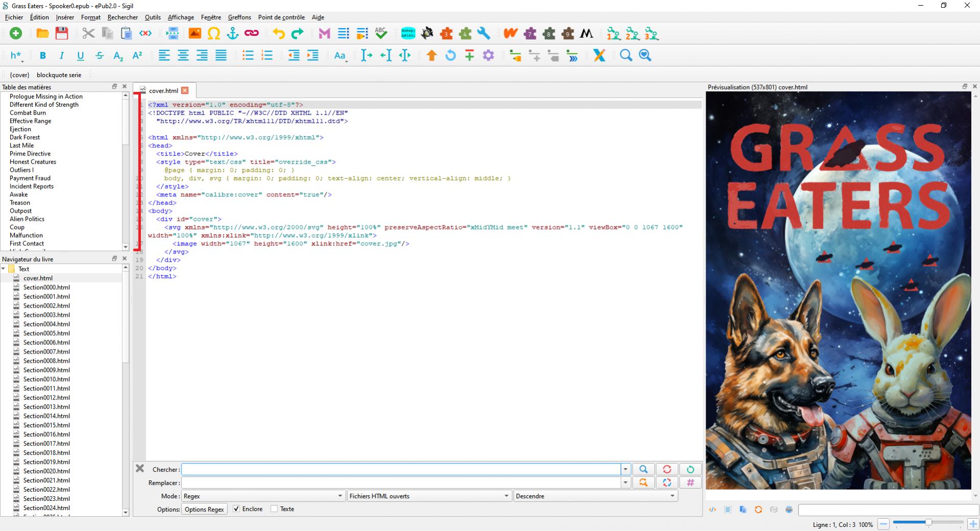Click the green Add new file icon
Screen dimensions: 980x531
(x=16, y=34)
